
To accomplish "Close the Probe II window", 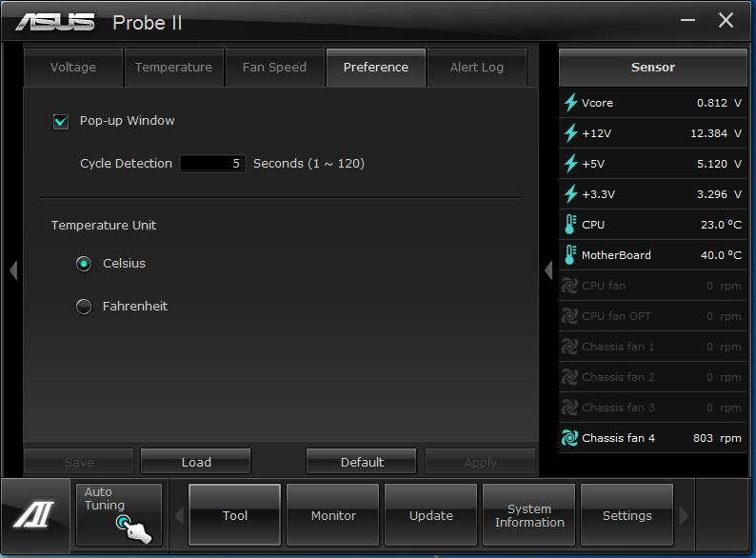I will 726,20.
